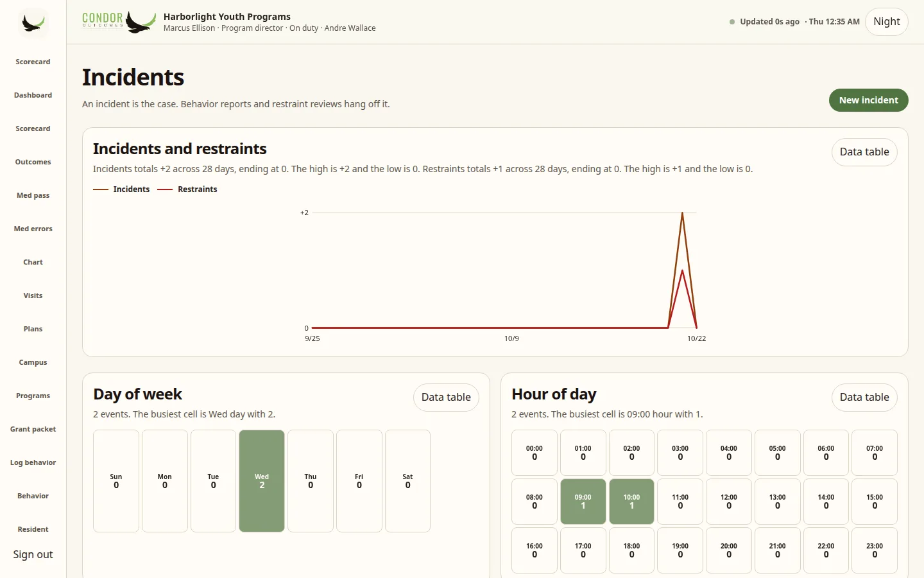Screen dimensions: 924x578
Task: Pick the Tue day-of-week cell
Action: tap(213, 481)
